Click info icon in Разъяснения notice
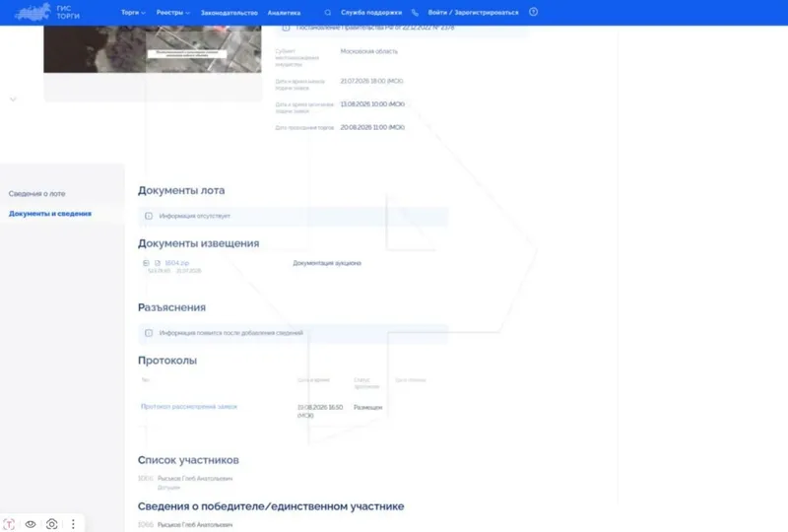 (x=149, y=333)
